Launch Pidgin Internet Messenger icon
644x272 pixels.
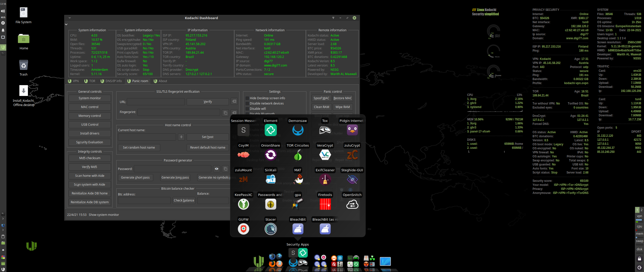(352, 130)
